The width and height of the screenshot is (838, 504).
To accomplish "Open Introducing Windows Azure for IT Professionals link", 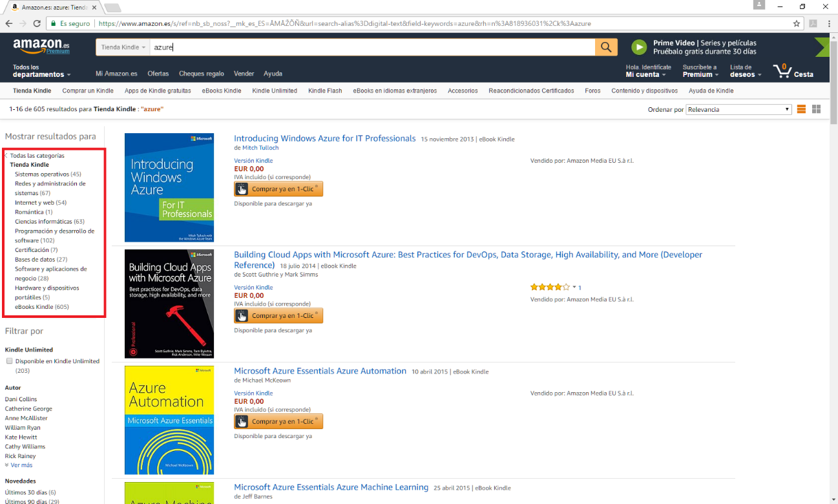I will 324,138.
